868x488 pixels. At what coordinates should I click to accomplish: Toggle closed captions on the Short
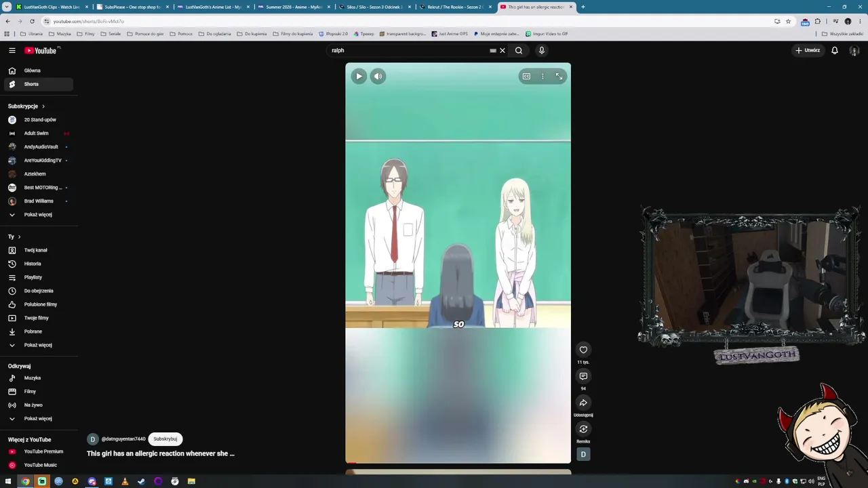click(526, 77)
